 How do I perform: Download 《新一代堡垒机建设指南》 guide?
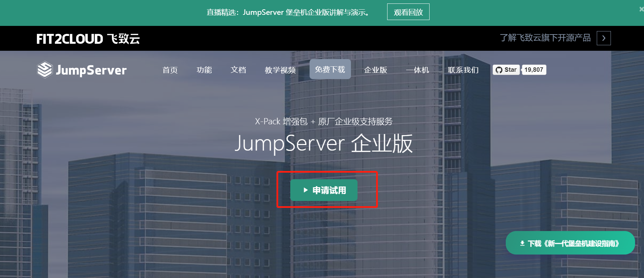pos(570,243)
